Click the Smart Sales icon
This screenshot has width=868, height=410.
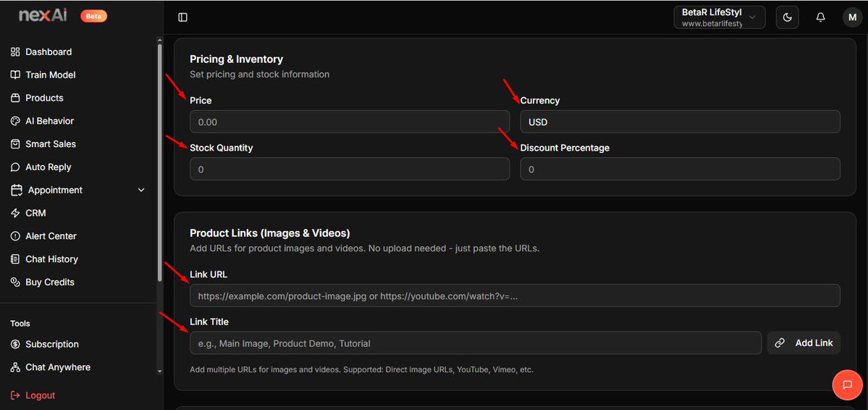click(x=15, y=144)
